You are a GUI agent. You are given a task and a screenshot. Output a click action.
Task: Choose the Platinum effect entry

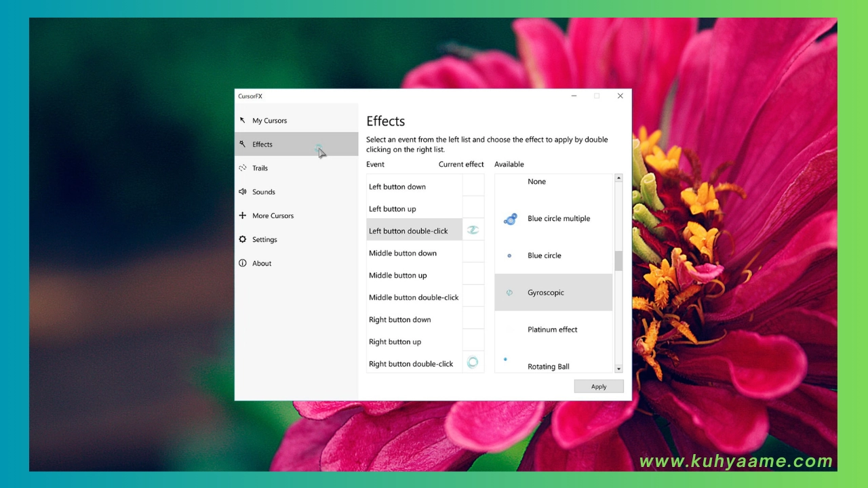(x=553, y=329)
